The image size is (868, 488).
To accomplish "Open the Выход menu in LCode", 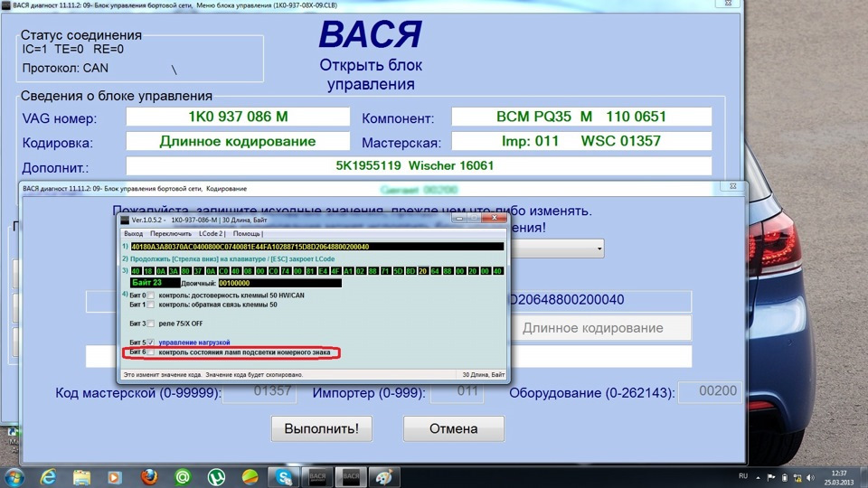I will point(134,233).
